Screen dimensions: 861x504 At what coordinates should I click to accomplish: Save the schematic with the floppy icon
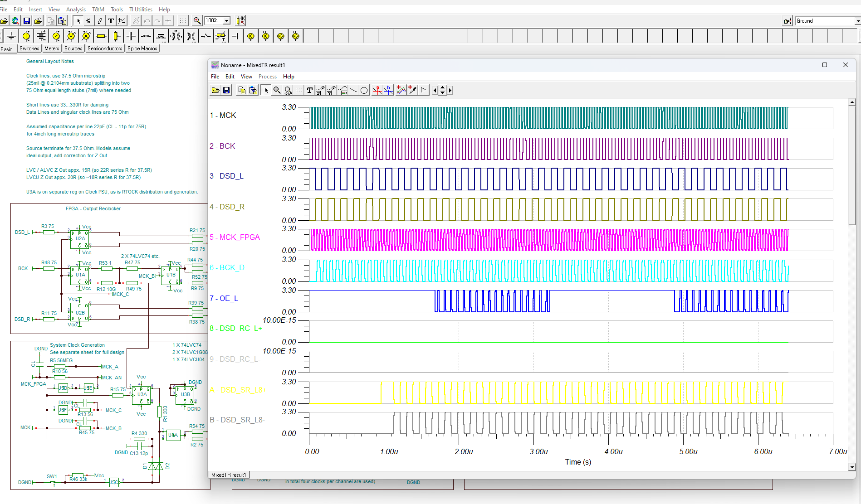click(x=27, y=21)
